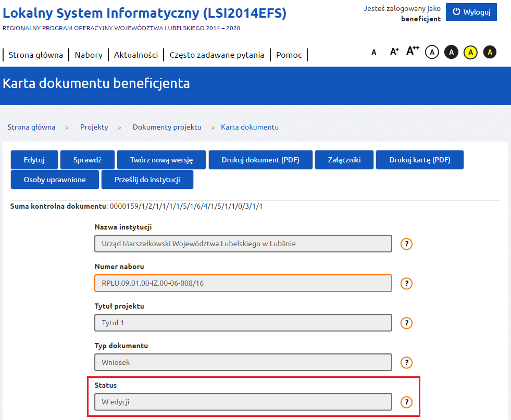Image resolution: width=511 pixels, height=420 pixels.
Task: Click Prześlij do instytucji button
Action: (147, 180)
